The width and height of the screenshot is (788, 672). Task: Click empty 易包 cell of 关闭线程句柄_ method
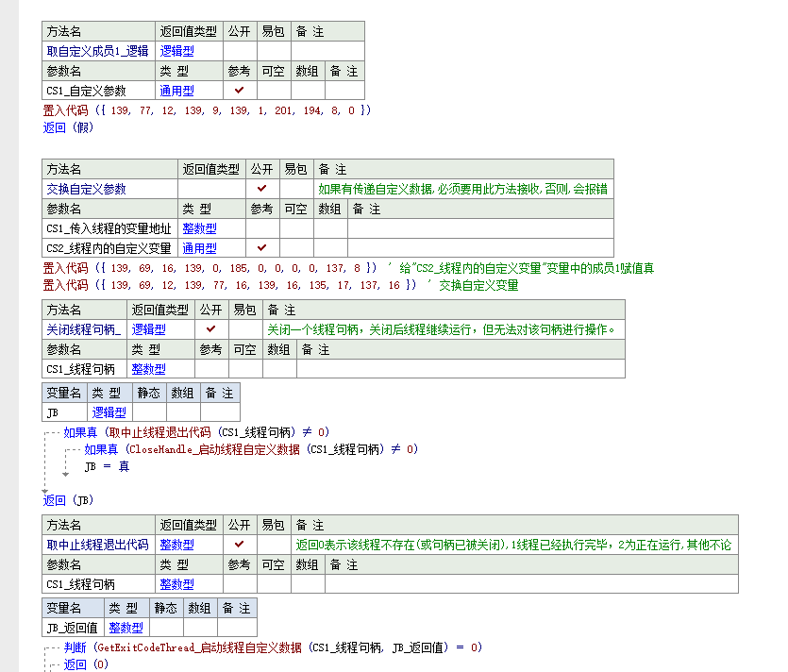(245, 329)
